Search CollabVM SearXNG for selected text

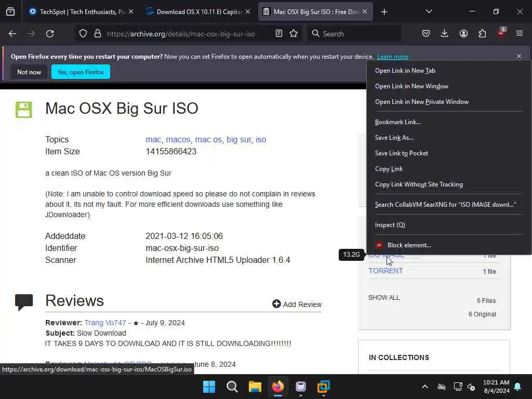(x=445, y=205)
